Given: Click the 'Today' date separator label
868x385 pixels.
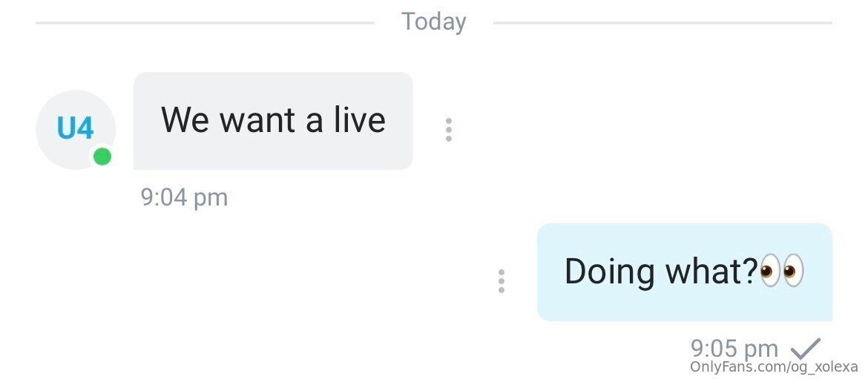Looking at the screenshot, I should 433,22.
